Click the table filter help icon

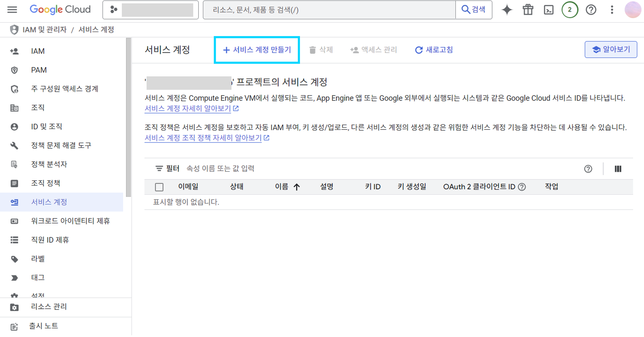(588, 169)
